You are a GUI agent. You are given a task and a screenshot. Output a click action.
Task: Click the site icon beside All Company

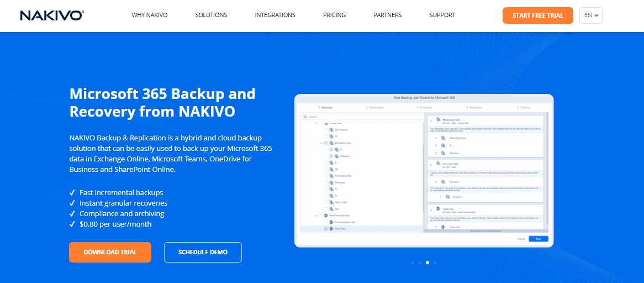pyautogui.click(x=331, y=130)
